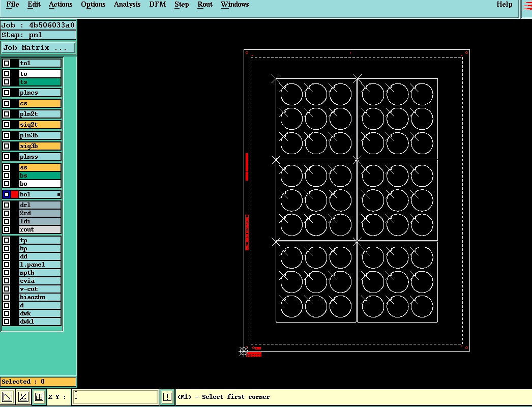Click the X Y coordinate input field
This screenshot has height=407, width=532.
coord(115,397)
